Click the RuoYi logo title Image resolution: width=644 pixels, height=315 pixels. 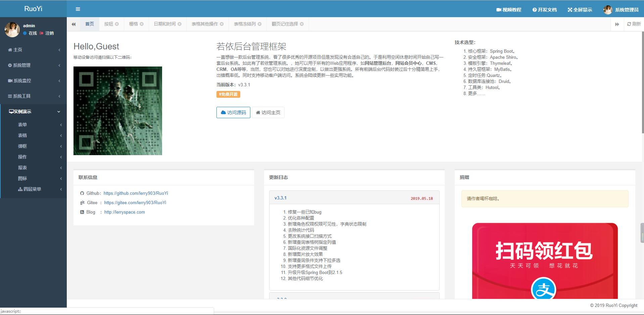coord(33,9)
